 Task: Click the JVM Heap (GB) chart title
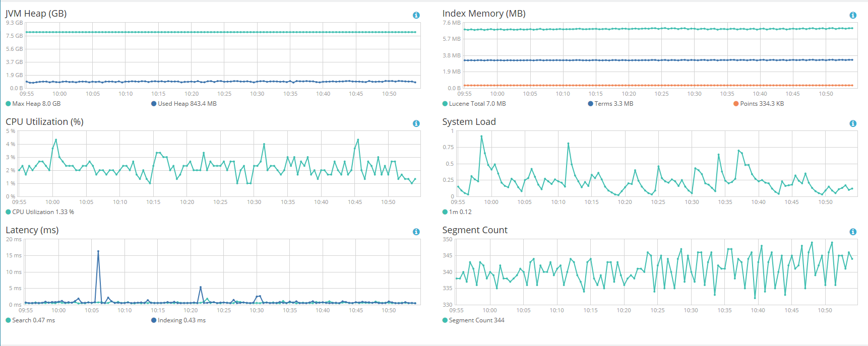[36, 14]
